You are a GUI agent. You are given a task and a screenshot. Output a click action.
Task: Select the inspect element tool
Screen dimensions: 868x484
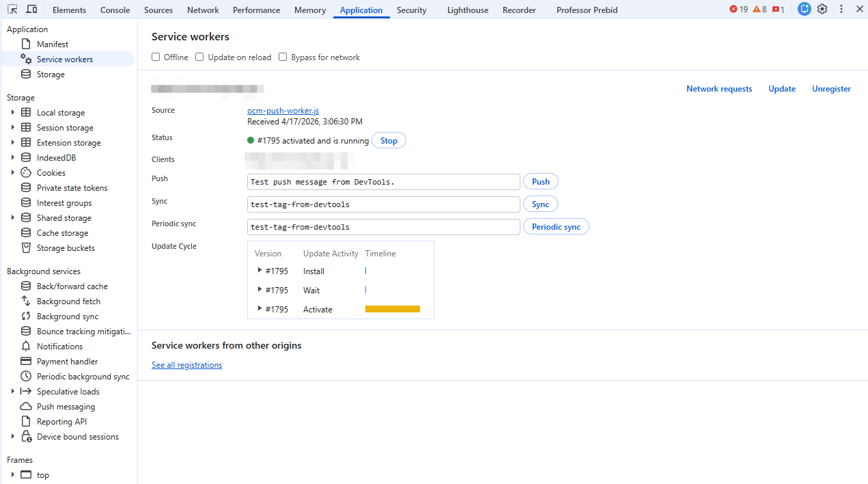click(12, 9)
